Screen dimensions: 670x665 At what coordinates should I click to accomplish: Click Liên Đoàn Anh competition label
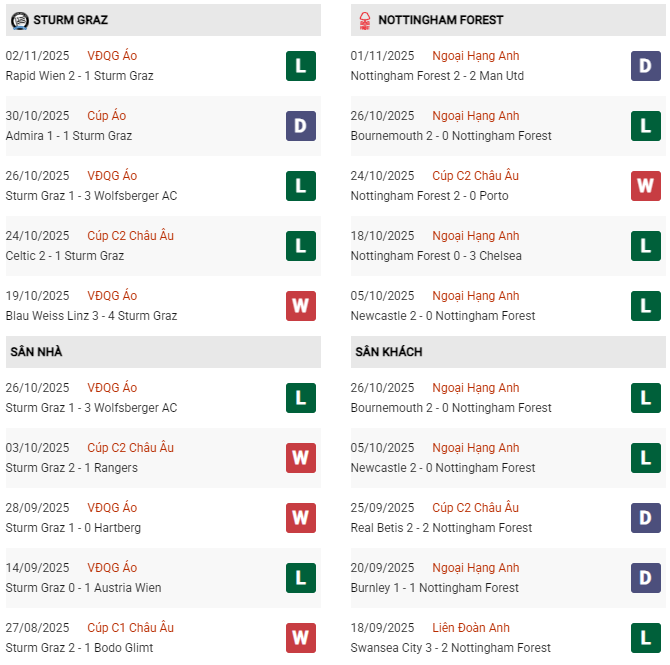point(471,628)
